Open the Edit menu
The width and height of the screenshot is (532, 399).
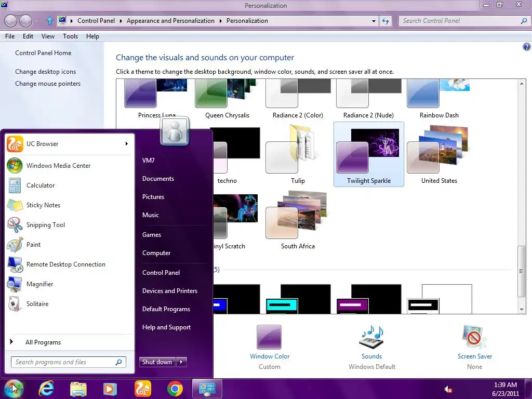[28, 36]
